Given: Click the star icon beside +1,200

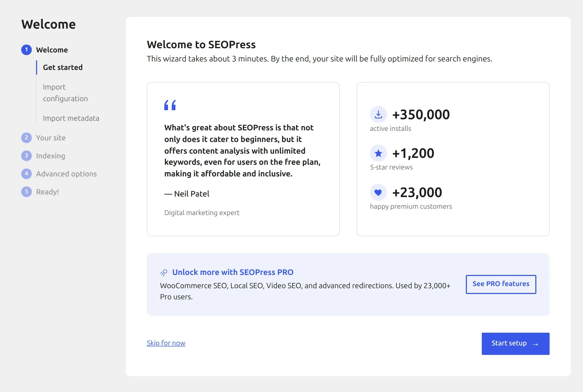Looking at the screenshot, I should (378, 153).
